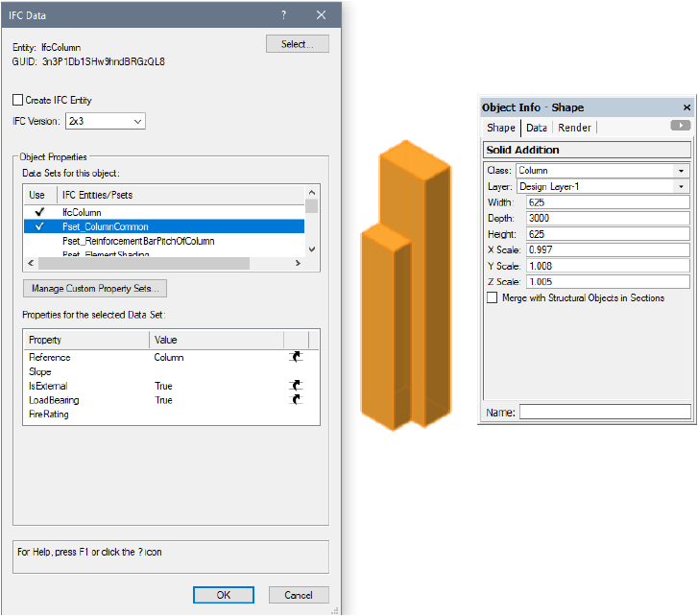Click the data mapping arrow icon for IsExternal row
Screen dimensions: 698x616
tap(296, 385)
